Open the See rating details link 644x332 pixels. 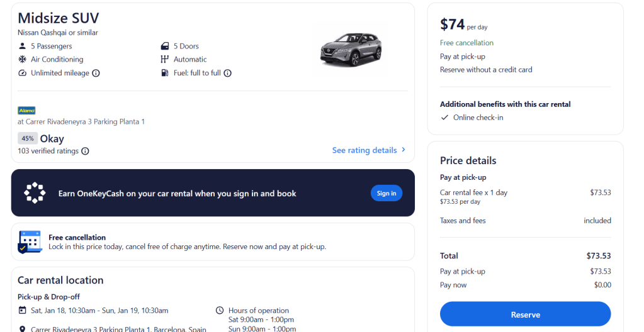[x=364, y=150]
